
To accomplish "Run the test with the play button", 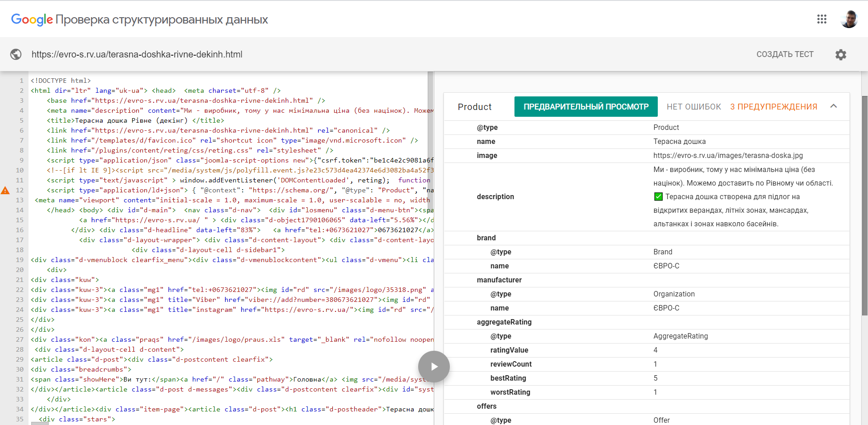I will [434, 367].
